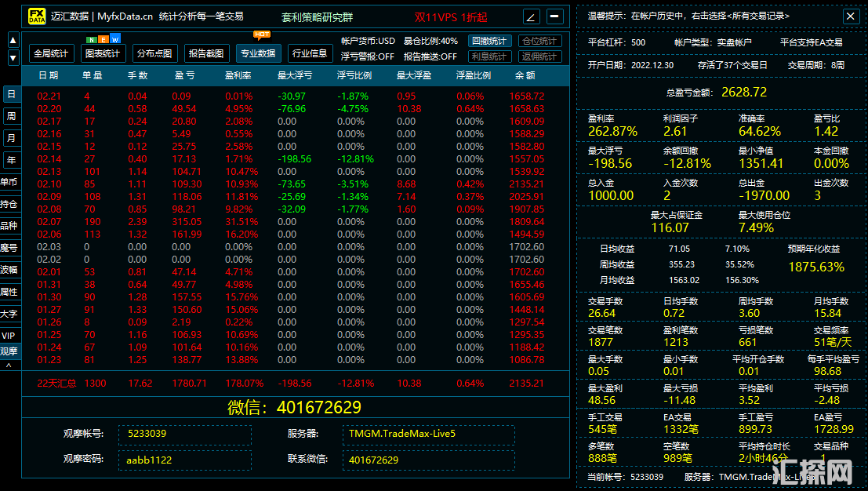
Task: Toggle the 仓位统计 position statistics option
Action: point(539,41)
